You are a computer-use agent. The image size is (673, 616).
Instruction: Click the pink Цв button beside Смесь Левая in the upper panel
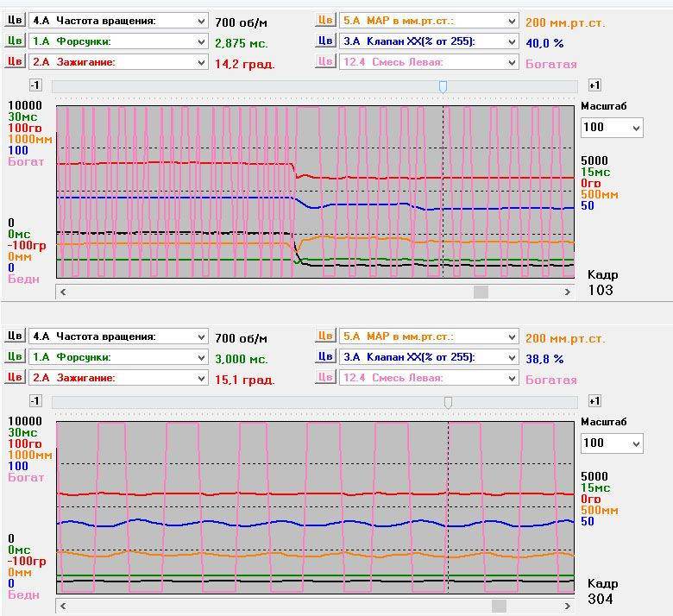(x=324, y=61)
